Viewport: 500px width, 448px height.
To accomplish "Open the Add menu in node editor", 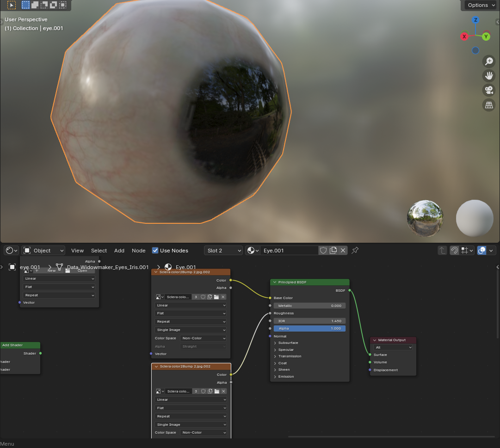I will [x=119, y=251].
